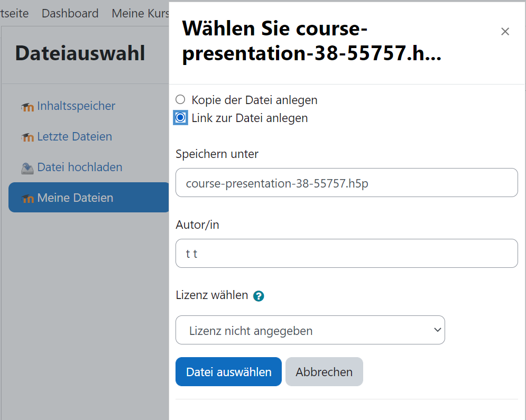Screen dimensions: 526x420
Task: Focus the Speichern unter filename field
Action: [347, 183]
